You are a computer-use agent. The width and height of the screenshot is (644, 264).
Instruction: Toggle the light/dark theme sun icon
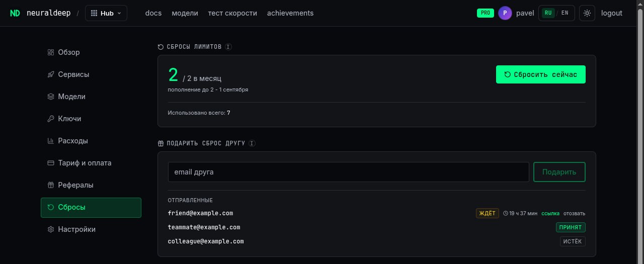[587, 13]
